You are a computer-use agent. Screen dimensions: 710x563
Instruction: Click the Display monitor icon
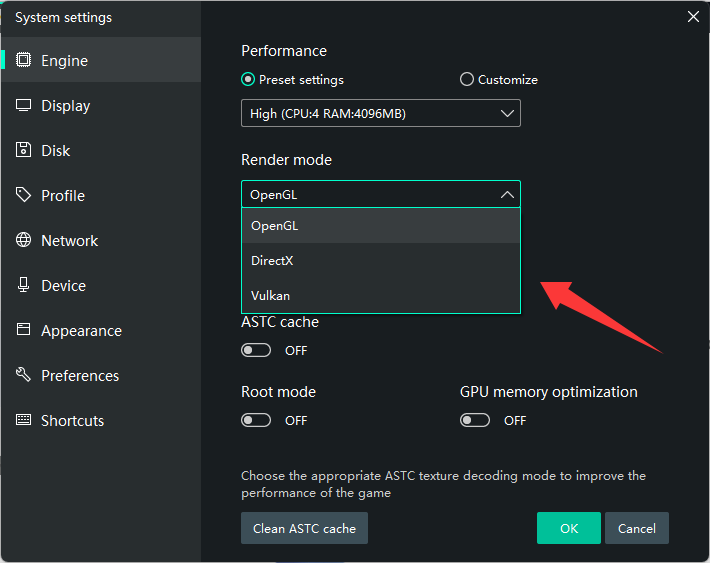click(x=24, y=105)
